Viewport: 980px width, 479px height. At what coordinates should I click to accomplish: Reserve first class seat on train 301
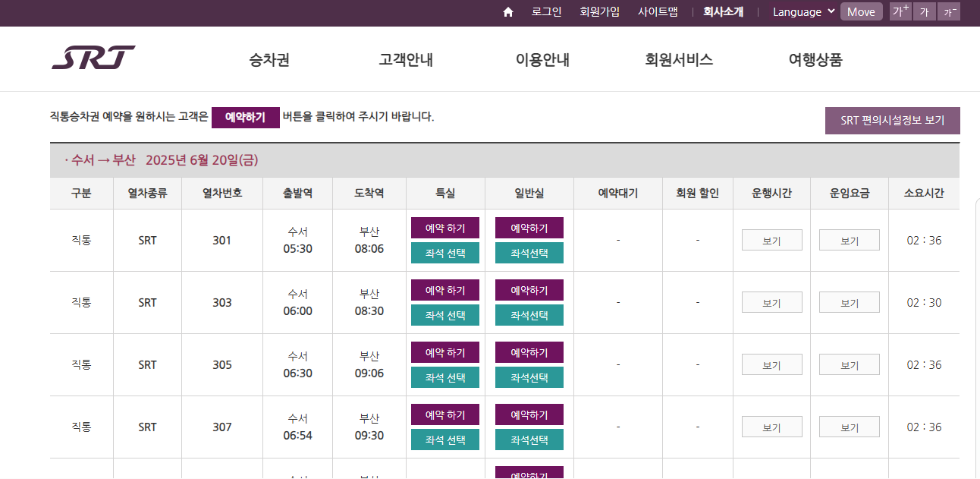pyautogui.click(x=444, y=227)
